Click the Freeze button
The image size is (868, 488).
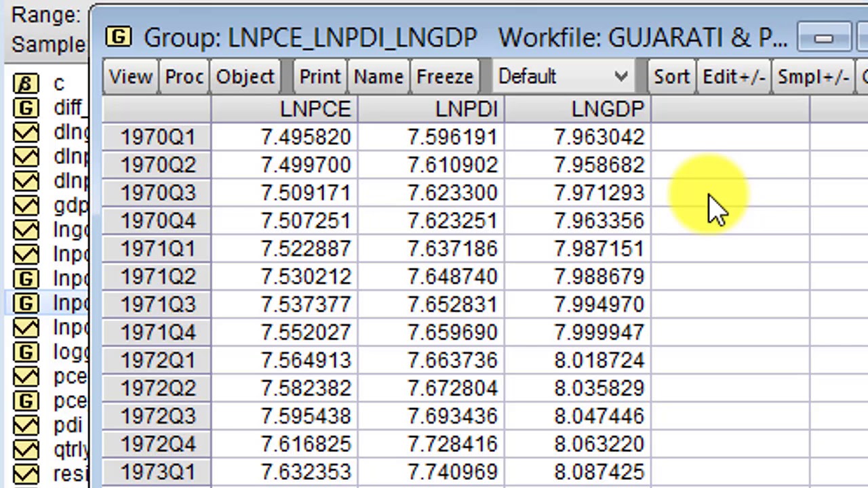445,77
